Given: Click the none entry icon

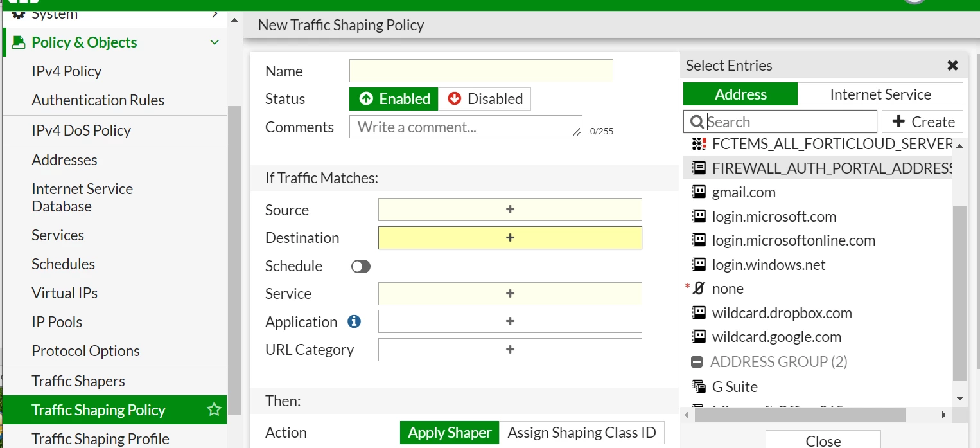Looking at the screenshot, I should [x=699, y=289].
